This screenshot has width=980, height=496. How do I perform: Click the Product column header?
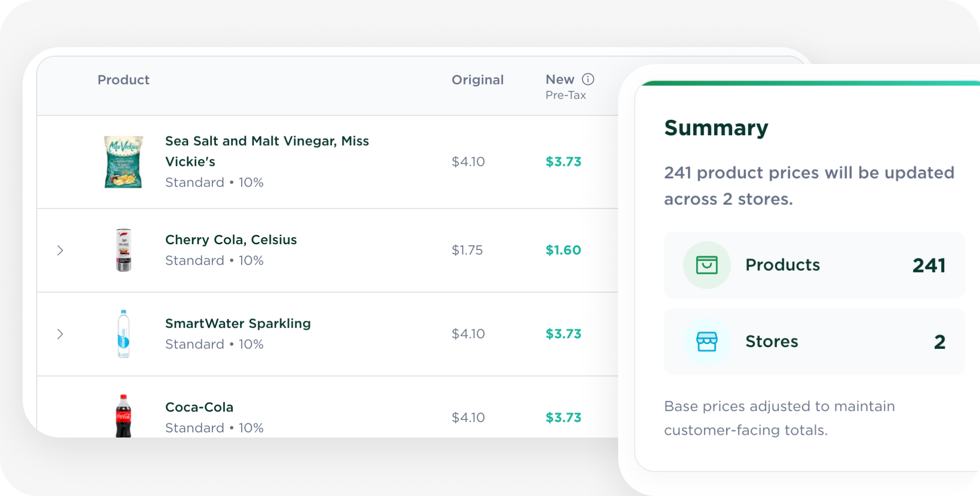click(123, 80)
